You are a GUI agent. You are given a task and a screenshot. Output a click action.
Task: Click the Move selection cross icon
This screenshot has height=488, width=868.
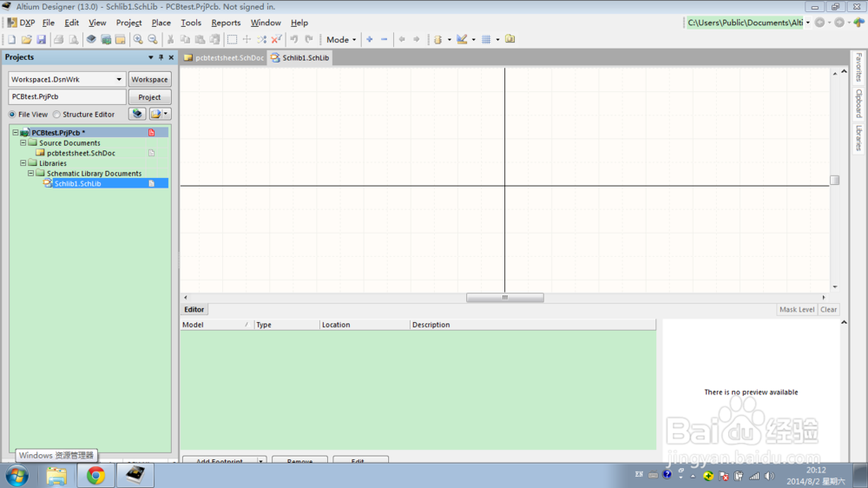click(247, 39)
